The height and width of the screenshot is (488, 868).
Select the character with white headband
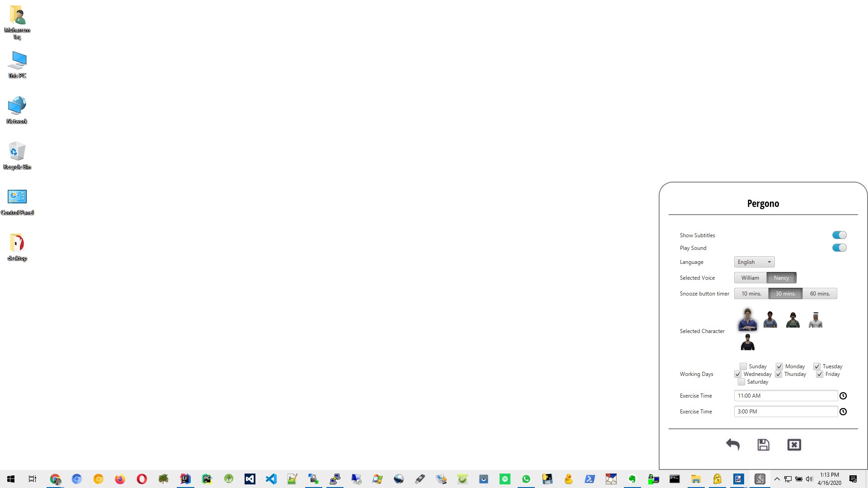(x=815, y=319)
